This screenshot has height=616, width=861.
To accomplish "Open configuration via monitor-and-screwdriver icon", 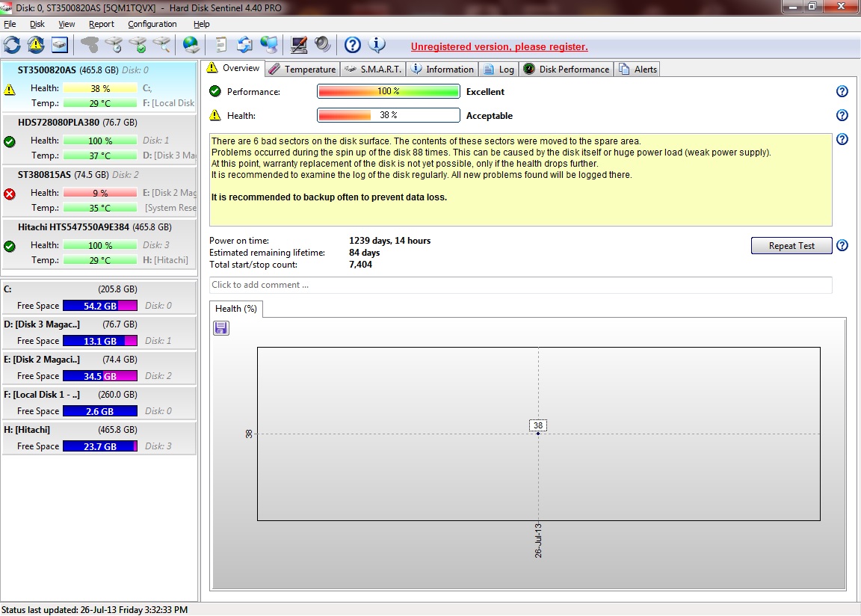I will click(299, 45).
